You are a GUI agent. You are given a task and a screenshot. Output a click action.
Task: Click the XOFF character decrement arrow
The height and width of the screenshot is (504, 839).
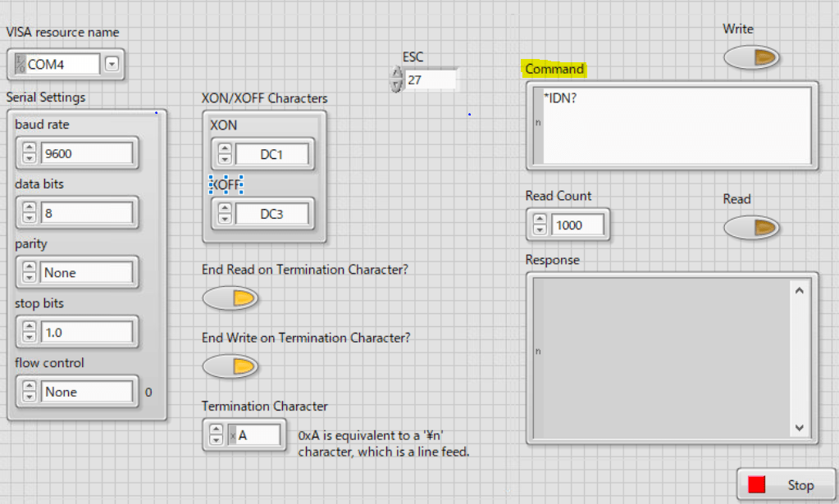pos(223,217)
